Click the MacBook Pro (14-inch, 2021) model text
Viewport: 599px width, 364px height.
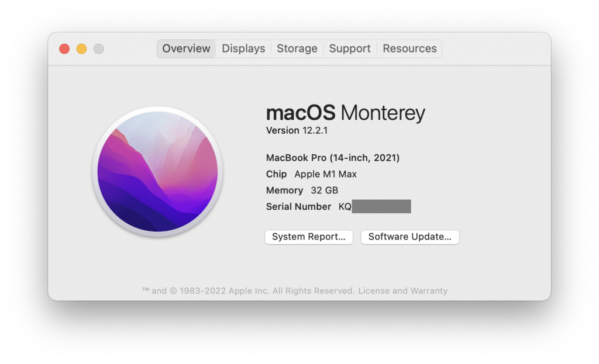[333, 158]
